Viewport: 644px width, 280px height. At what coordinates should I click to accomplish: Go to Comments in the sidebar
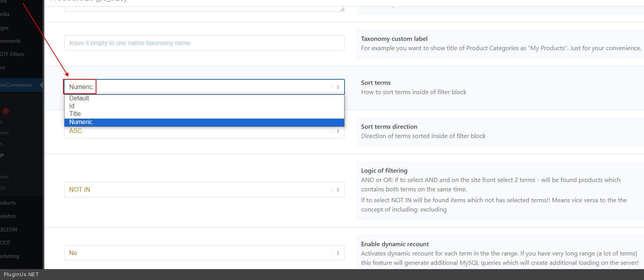point(10,41)
